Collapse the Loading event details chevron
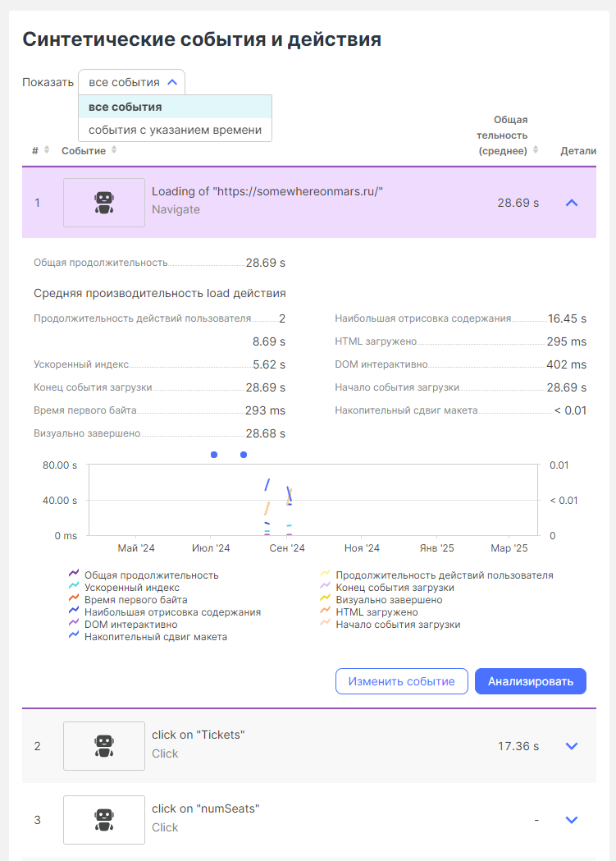This screenshot has height=861, width=616. click(572, 203)
